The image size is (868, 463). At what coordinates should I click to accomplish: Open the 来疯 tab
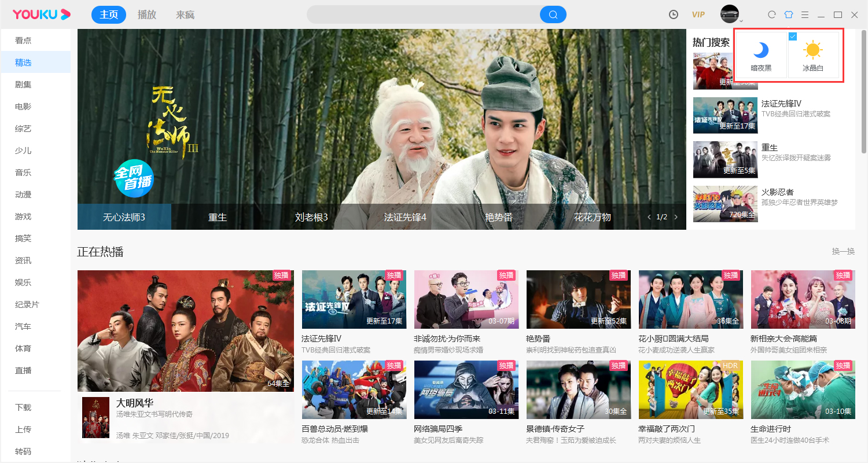click(x=185, y=14)
